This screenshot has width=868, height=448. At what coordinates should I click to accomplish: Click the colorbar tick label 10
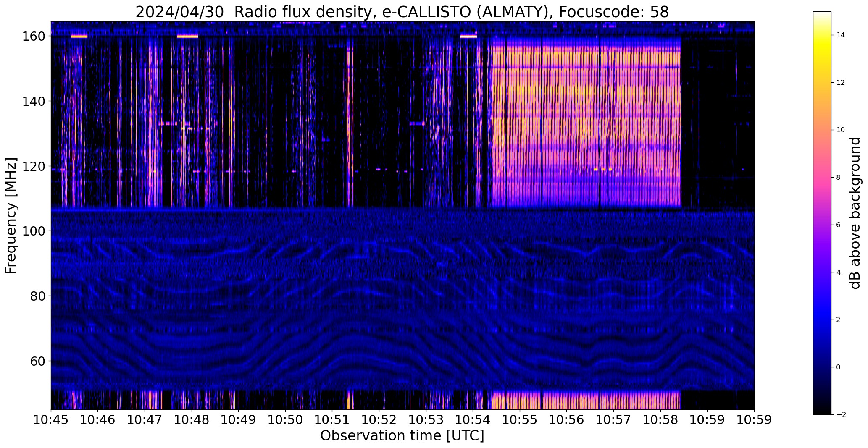click(841, 130)
